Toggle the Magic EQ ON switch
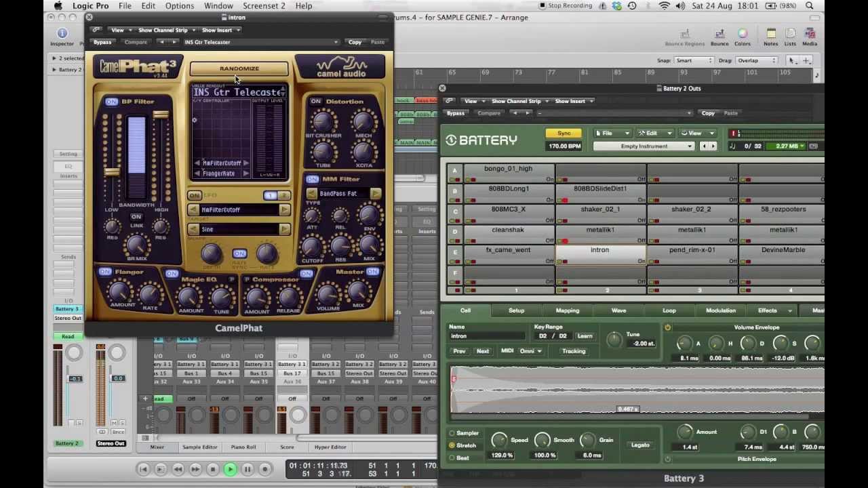This screenshot has width=868, height=488. point(172,274)
